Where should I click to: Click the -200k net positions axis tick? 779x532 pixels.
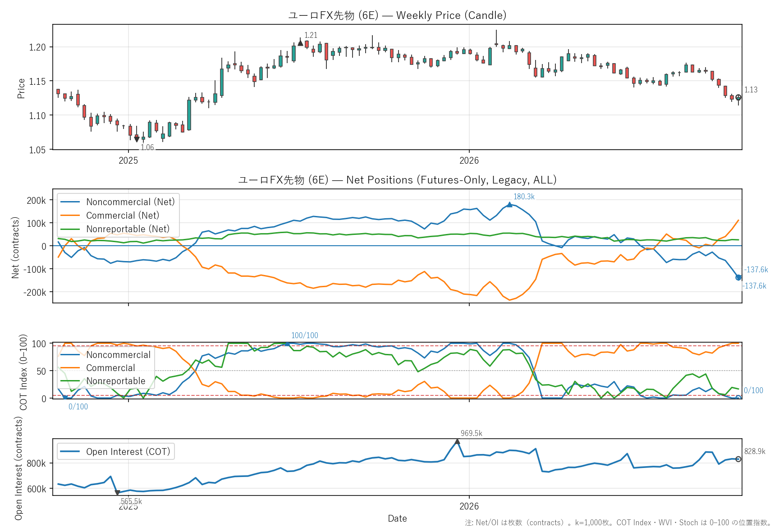pyautogui.click(x=35, y=293)
